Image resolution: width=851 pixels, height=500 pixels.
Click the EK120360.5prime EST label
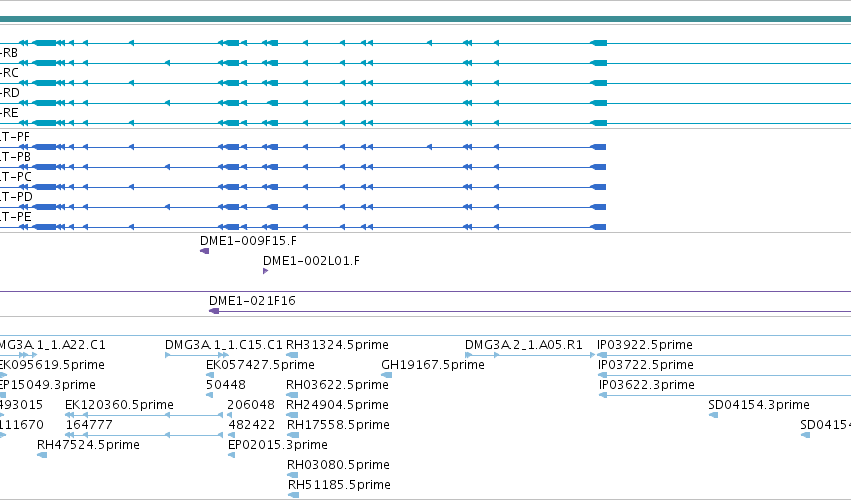pyautogui.click(x=119, y=406)
